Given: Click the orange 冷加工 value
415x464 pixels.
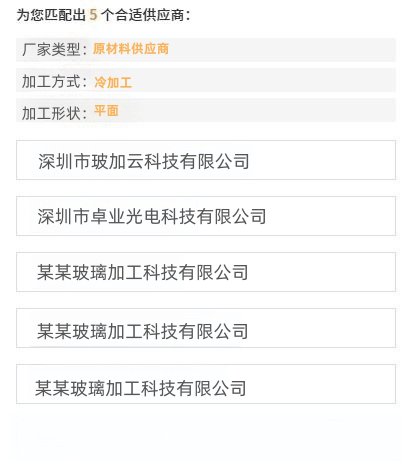Looking at the screenshot, I should pos(113,82).
